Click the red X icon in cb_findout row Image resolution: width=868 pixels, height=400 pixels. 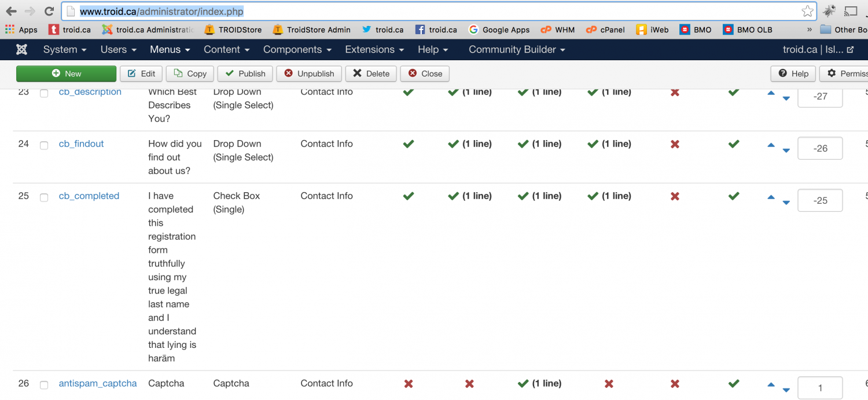click(x=675, y=144)
